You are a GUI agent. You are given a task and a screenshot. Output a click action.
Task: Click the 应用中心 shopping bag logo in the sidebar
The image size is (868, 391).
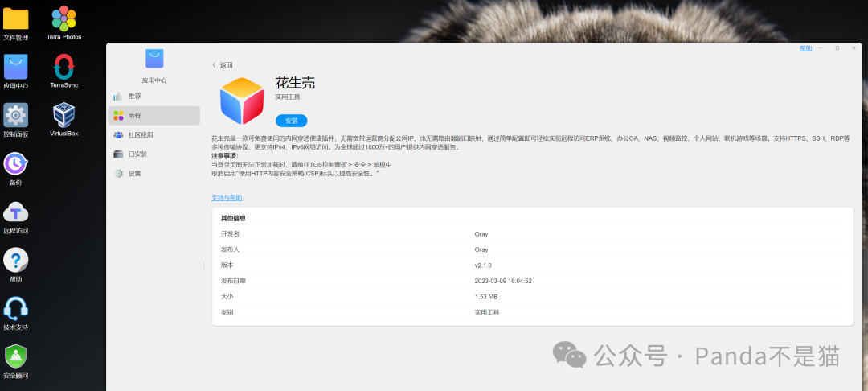154,59
